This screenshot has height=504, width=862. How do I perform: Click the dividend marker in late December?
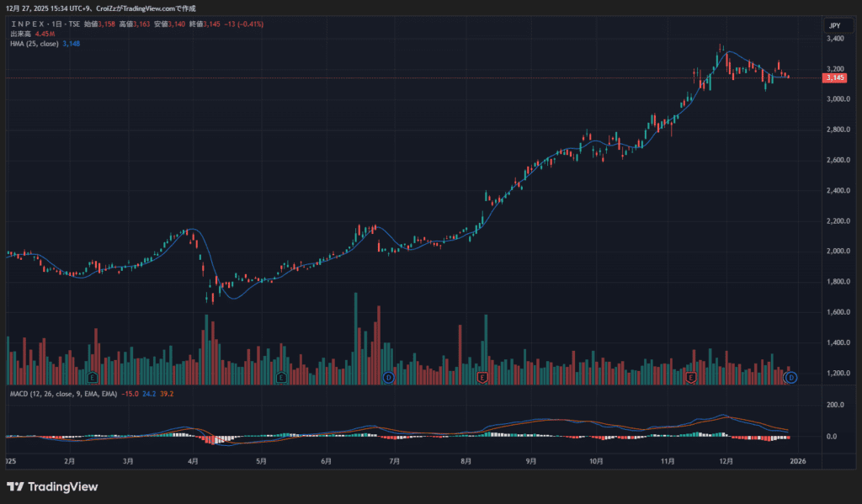(x=790, y=378)
